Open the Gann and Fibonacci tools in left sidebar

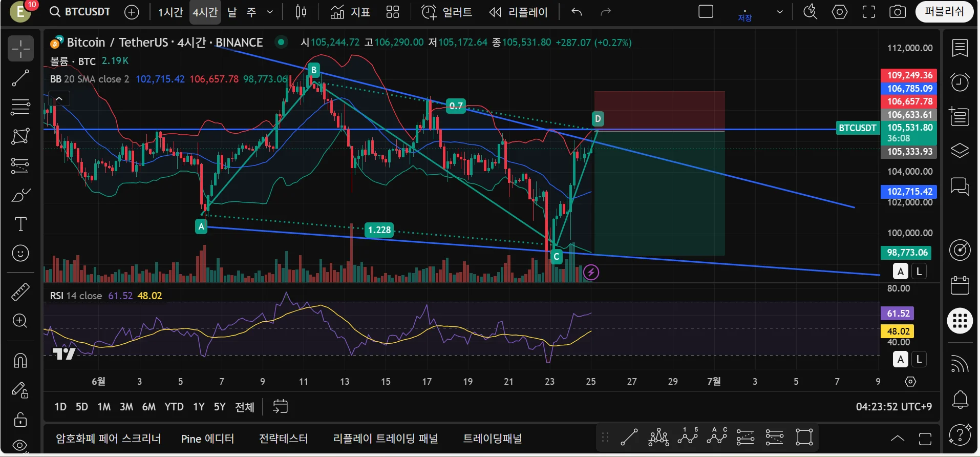pos(20,107)
